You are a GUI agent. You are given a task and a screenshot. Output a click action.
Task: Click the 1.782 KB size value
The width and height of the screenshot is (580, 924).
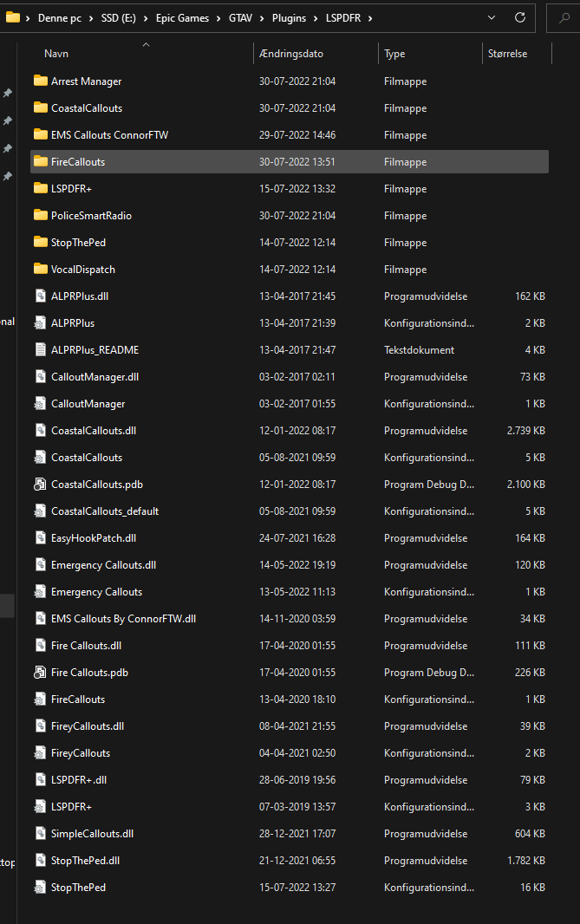tap(525, 861)
